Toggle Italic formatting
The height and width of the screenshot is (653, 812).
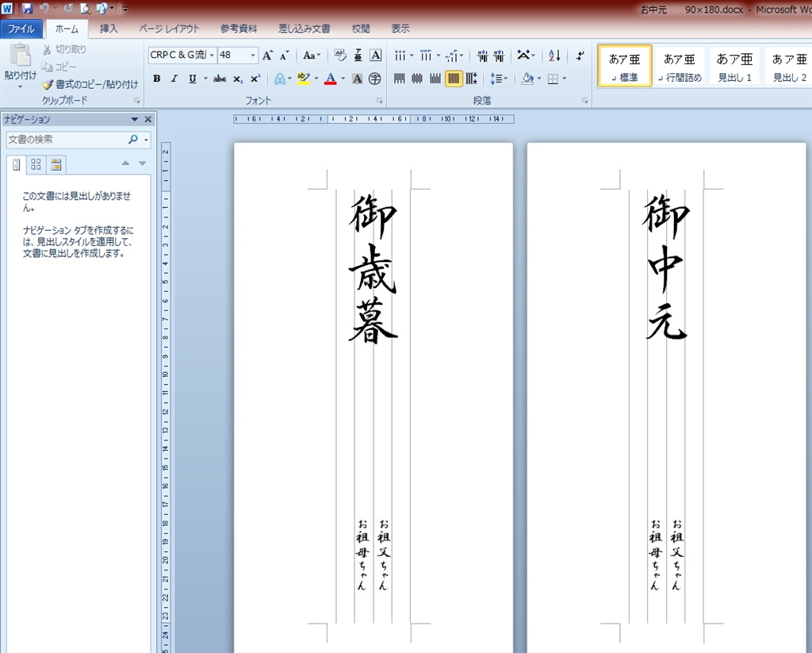coord(174,79)
